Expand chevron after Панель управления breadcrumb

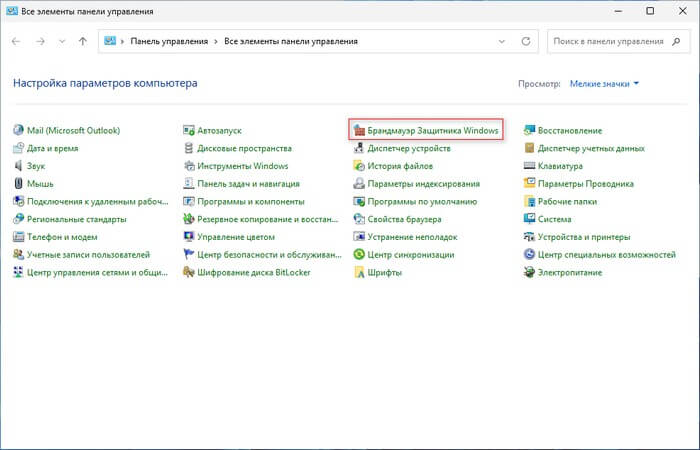[215, 42]
